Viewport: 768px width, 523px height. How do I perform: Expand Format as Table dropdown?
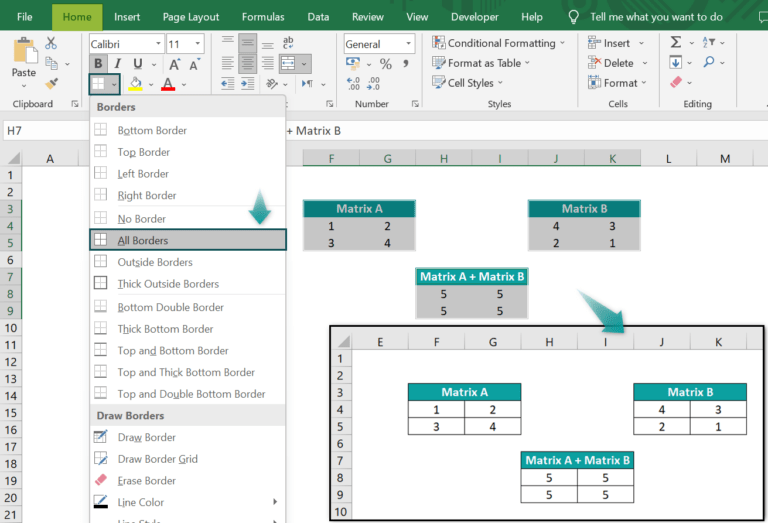[528, 63]
